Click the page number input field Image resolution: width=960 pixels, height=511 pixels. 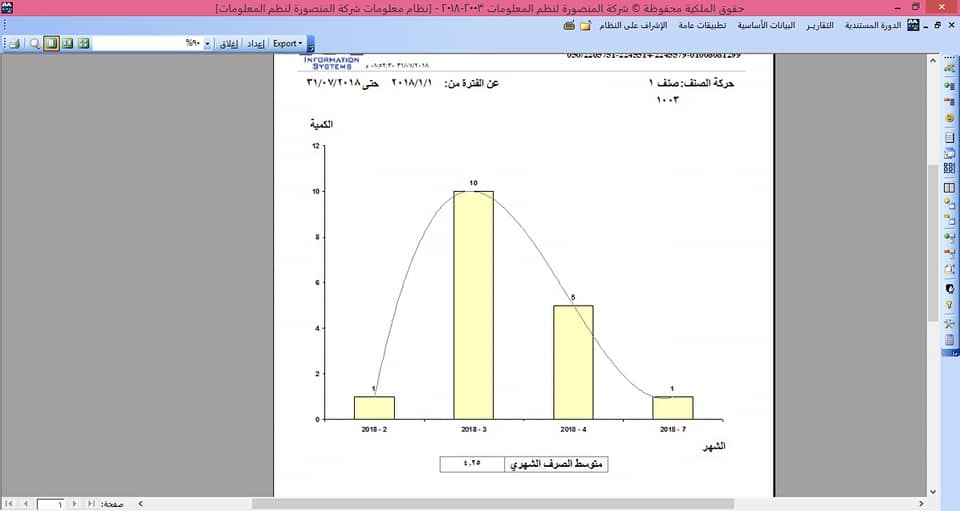coord(50,504)
